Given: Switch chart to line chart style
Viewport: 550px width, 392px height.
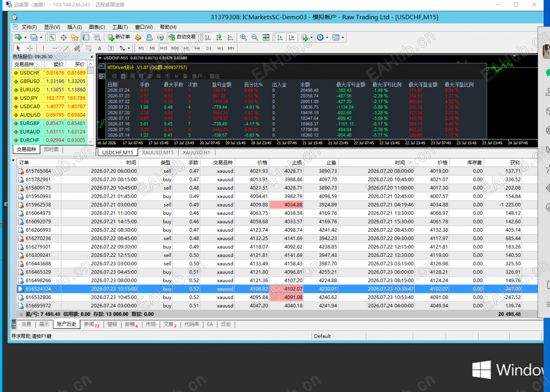Looking at the screenshot, I should pyautogui.click(x=230, y=37).
